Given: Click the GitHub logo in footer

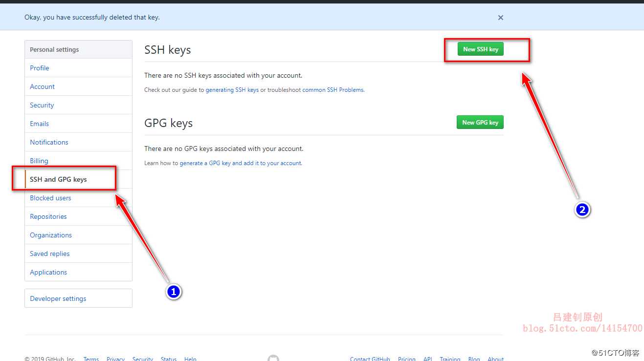Looking at the screenshot, I should pyautogui.click(x=273, y=358).
